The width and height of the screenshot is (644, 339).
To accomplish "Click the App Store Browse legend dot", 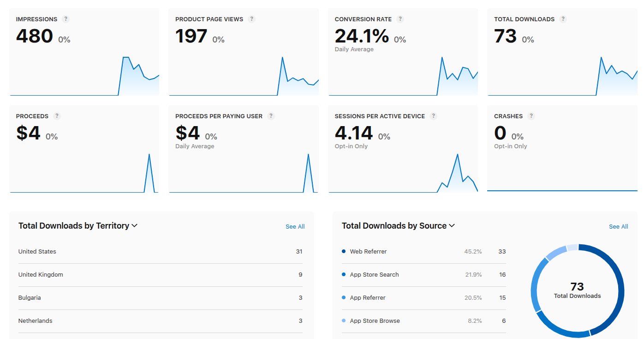I will [344, 321].
